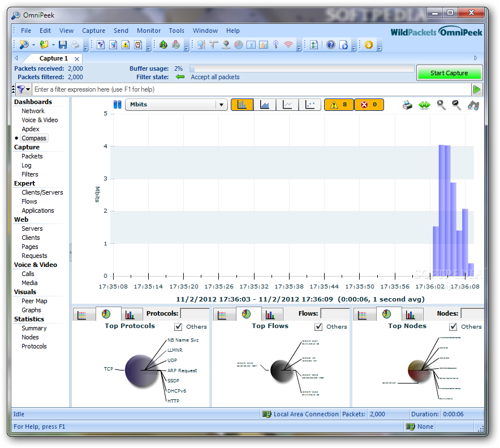This screenshot has height=448, width=500.
Task: Click the zoom in magnifier above chart
Action: 441,105
